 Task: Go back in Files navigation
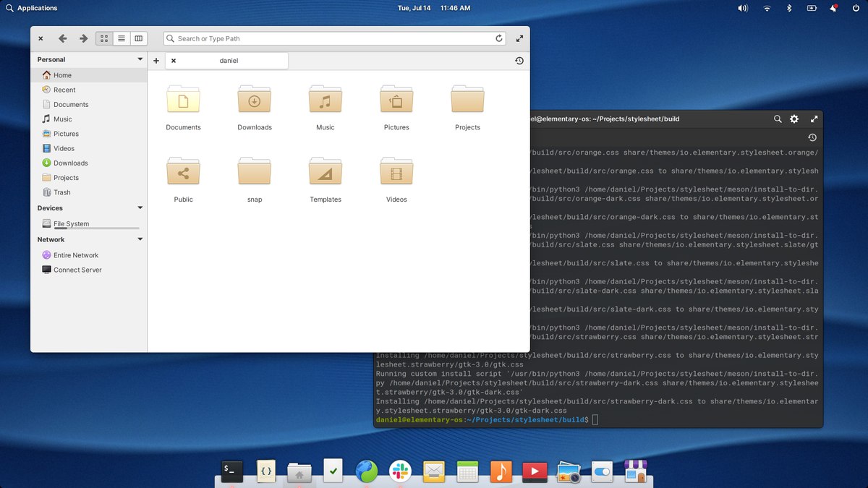point(63,38)
